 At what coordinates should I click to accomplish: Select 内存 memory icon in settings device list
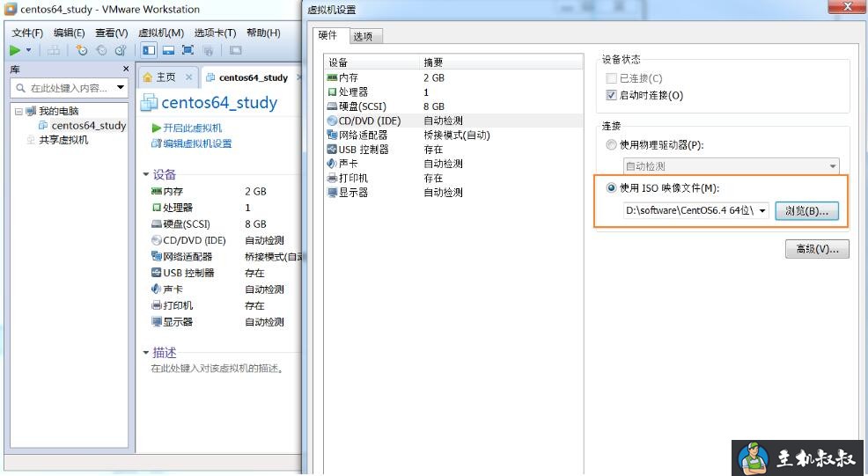point(332,77)
